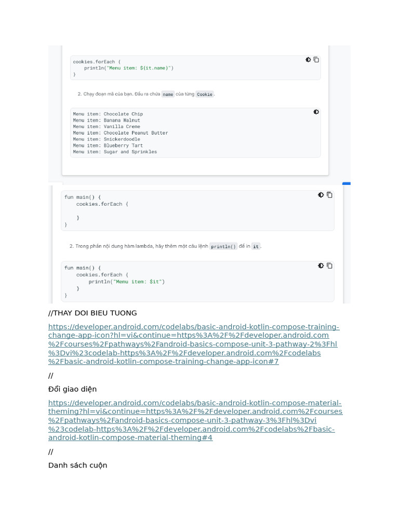
Task: Open the change-app-icon codelab link
Action: (x=193, y=344)
